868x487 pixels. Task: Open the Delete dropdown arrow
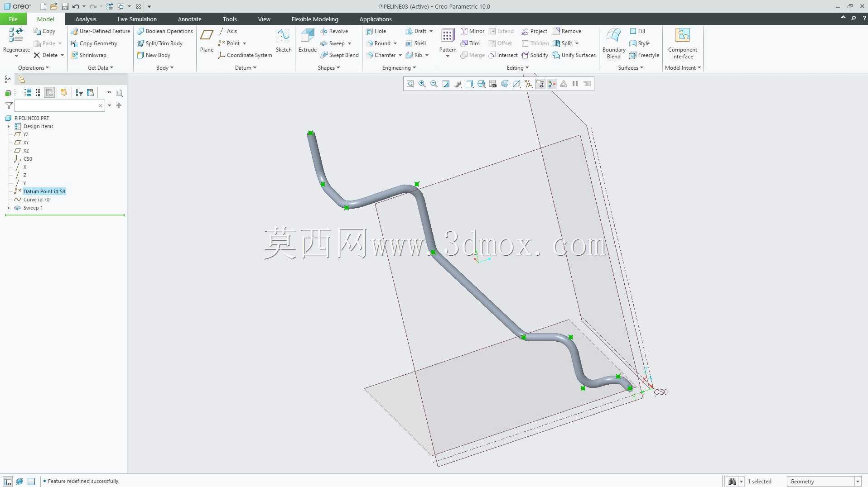coord(62,55)
